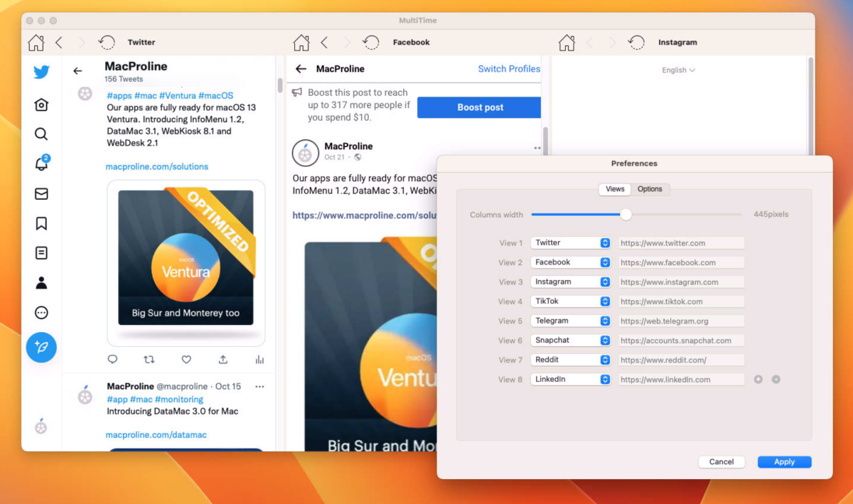Open macproline.com/solutions link in tweet
This screenshot has height=504, width=853.
point(157,166)
